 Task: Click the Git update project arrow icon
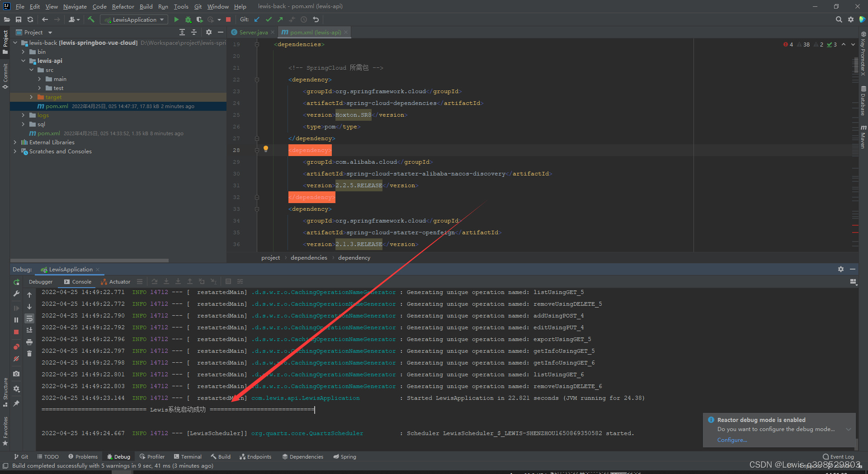(257, 19)
